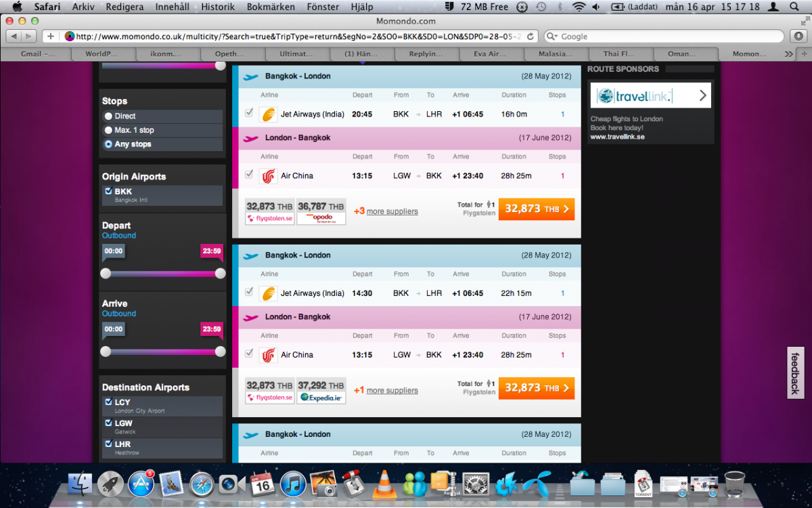Click Arrive Outbound slider right handle
812x508 pixels.
pos(220,352)
